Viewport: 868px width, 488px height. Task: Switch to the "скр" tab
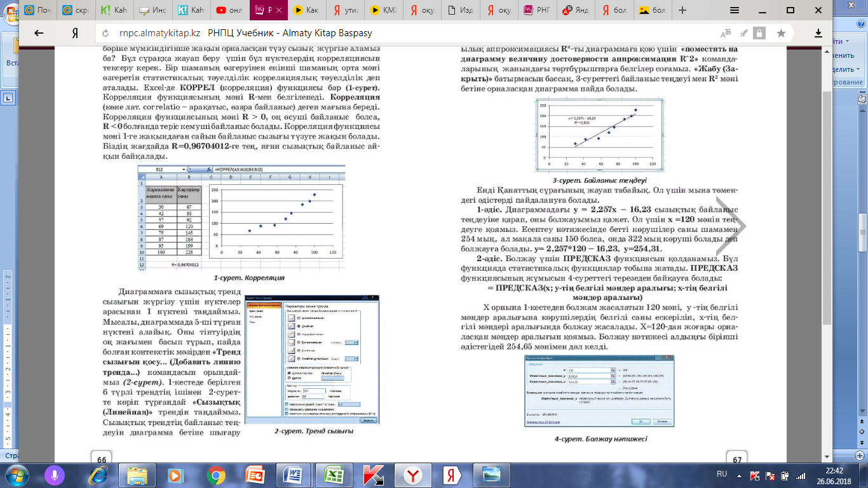click(x=78, y=10)
